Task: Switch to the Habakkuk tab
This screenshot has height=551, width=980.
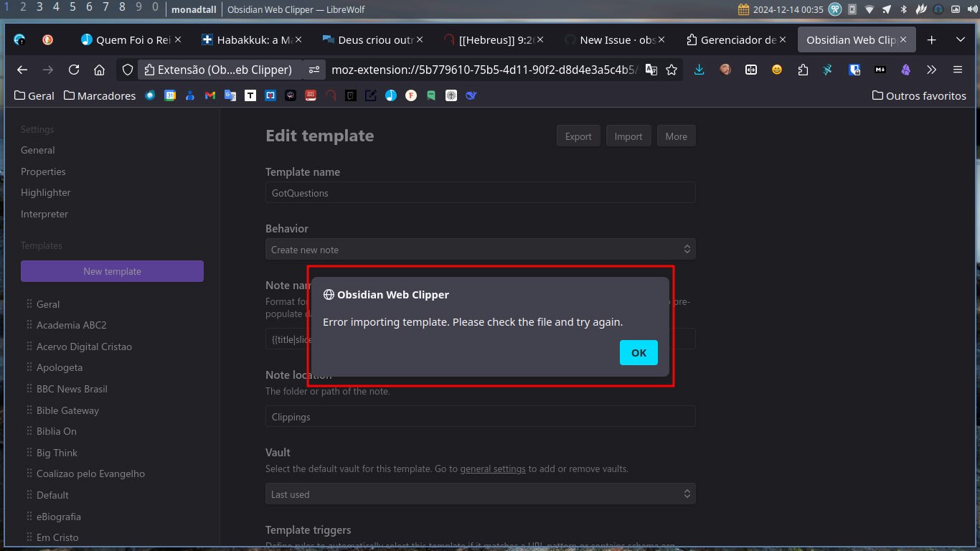Action: [x=252, y=40]
